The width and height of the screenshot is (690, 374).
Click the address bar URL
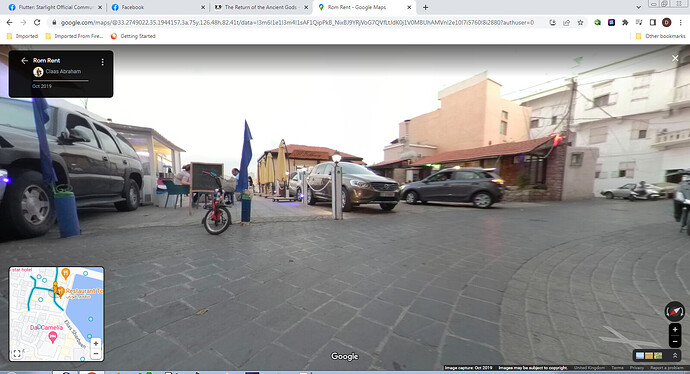(297, 22)
